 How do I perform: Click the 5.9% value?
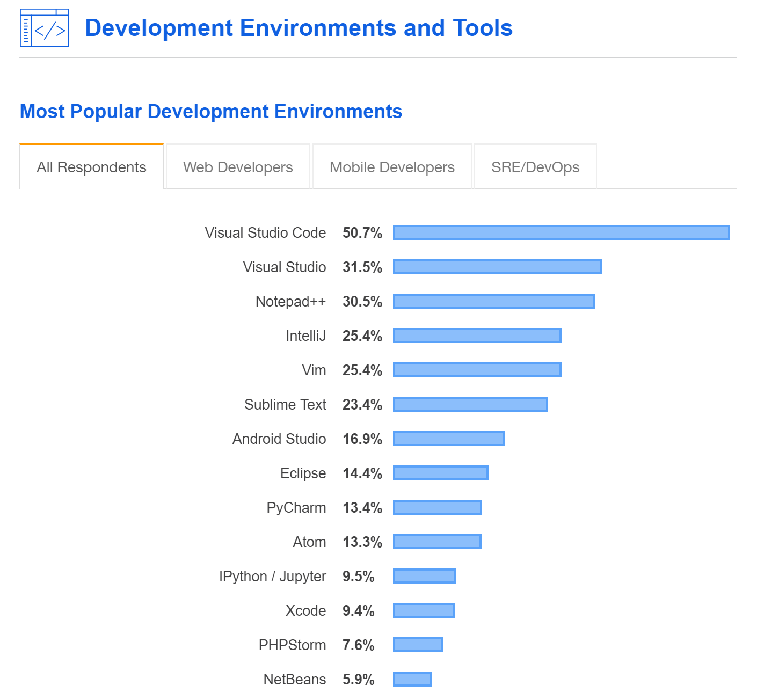(x=358, y=679)
